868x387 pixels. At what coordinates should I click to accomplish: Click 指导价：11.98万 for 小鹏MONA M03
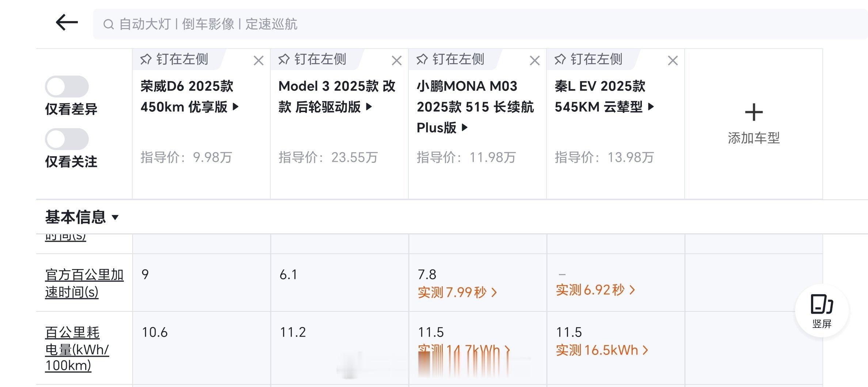(x=466, y=157)
